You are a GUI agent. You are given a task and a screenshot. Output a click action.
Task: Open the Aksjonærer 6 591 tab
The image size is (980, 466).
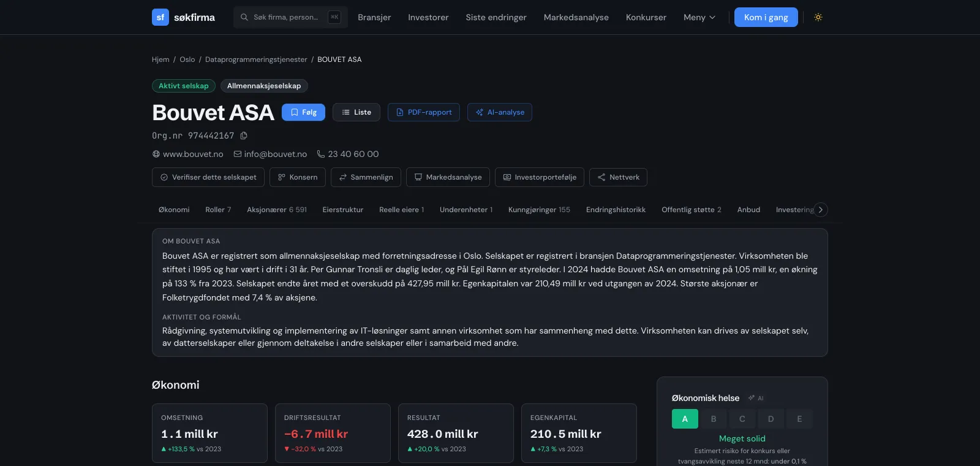click(277, 210)
